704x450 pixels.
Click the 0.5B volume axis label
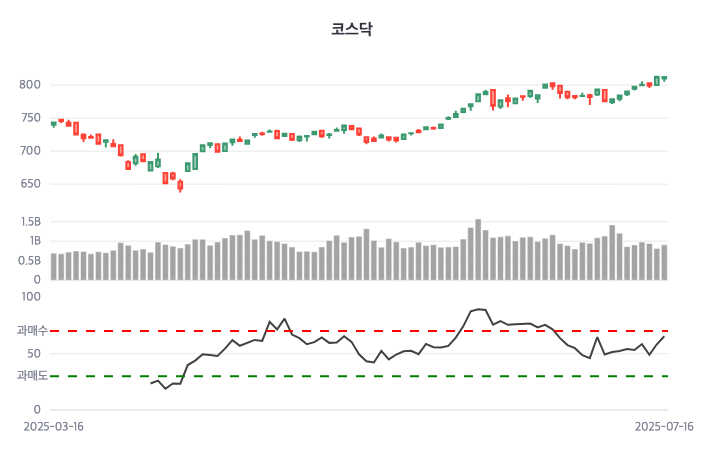29,260
